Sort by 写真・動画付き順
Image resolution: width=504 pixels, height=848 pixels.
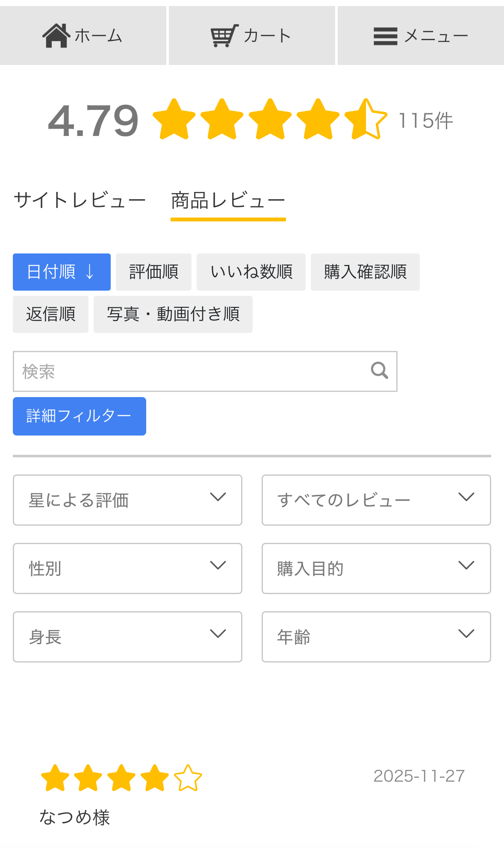[173, 314]
